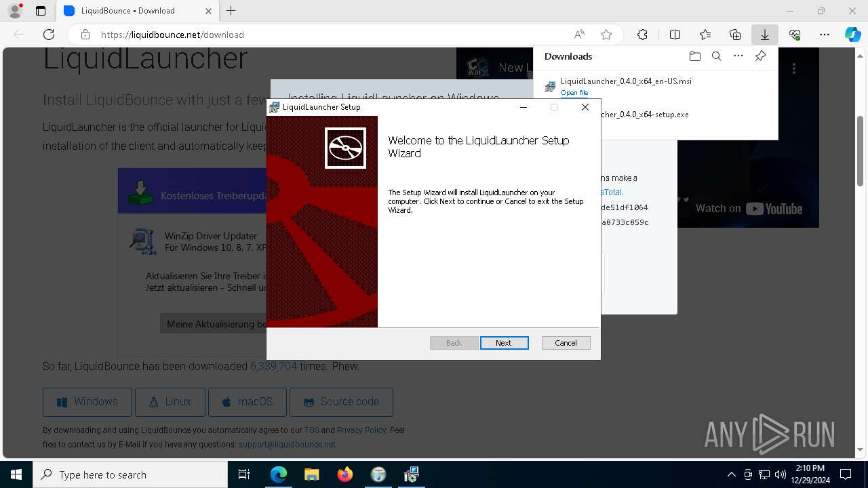Viewport: 868px width, 488px height.
Task: Open File Explorer from taskbar
Action: click(x=311, y=474)
